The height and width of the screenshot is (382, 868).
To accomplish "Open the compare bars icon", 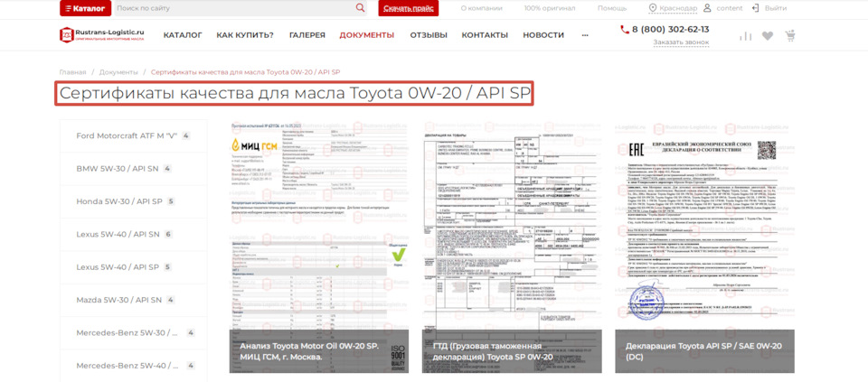I will click(x=746, y=36).
